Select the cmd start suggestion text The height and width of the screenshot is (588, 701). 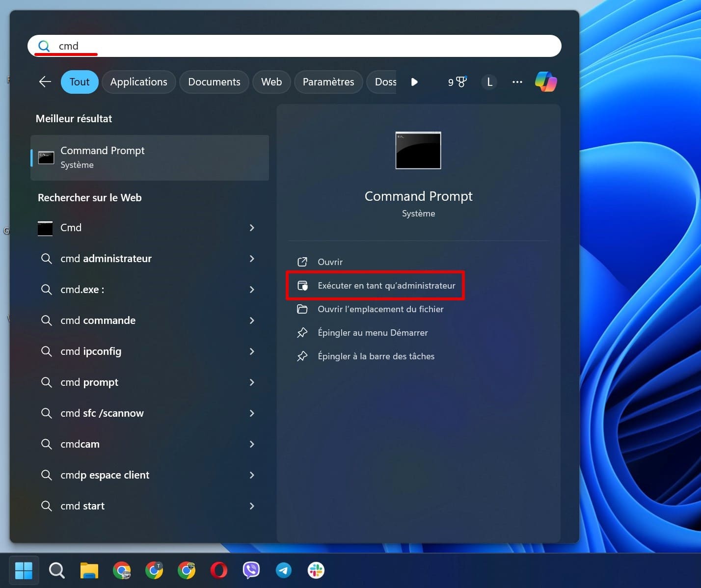tap(82, 506)
